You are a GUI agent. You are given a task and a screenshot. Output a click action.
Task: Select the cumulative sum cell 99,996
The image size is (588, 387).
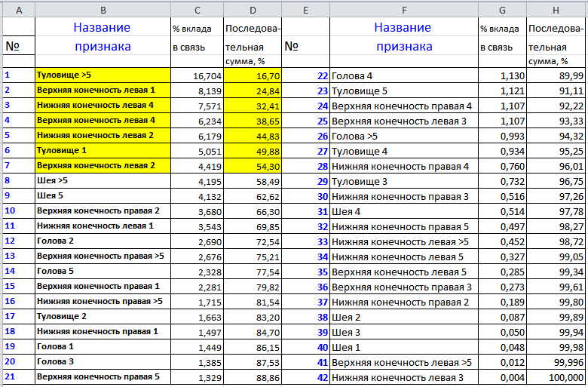[556, 362]
